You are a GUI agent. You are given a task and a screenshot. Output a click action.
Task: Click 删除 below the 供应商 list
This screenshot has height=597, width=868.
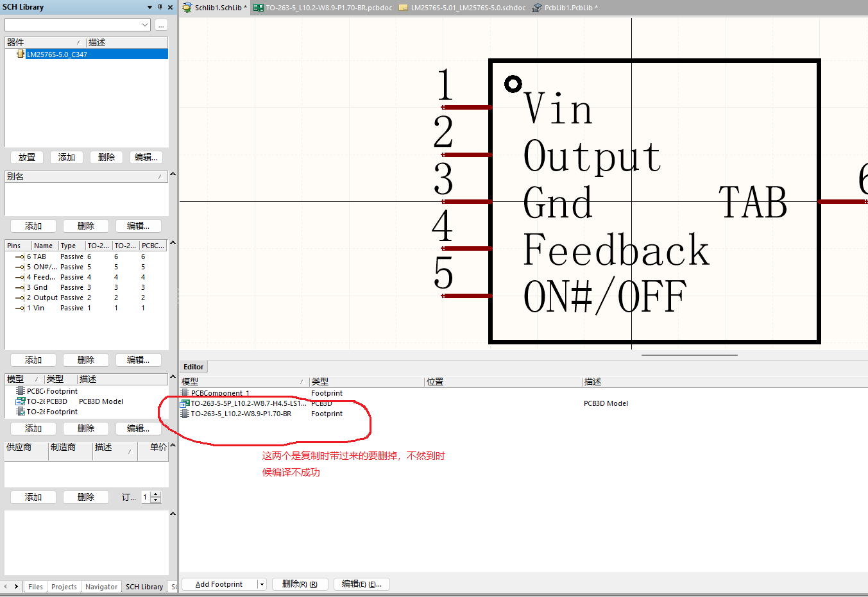tap(86, 497)
